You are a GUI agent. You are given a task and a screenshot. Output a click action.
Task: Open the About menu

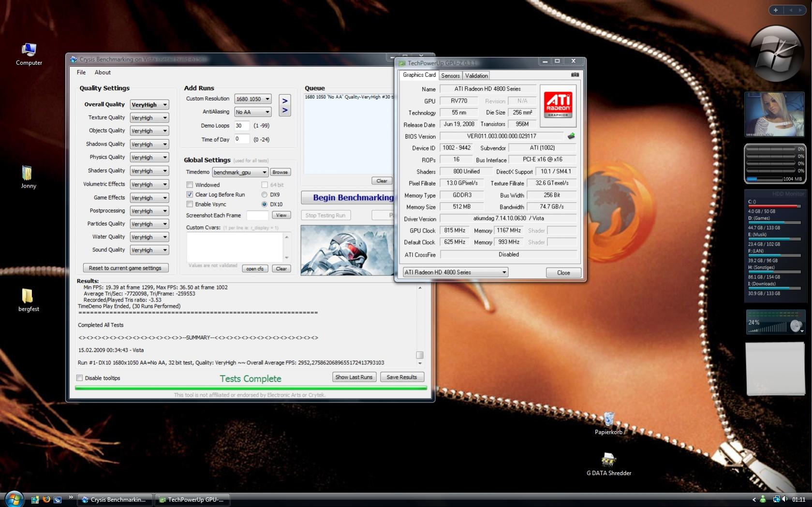pyautogui.click(x=103, y=72)
